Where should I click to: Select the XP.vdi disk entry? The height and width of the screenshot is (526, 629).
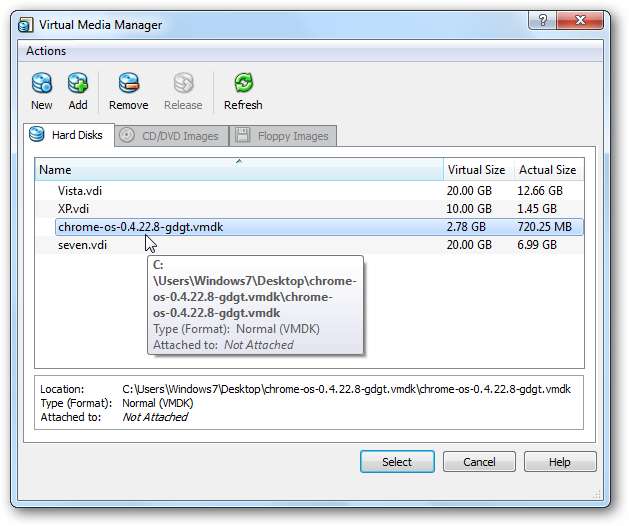click(72, 208)
